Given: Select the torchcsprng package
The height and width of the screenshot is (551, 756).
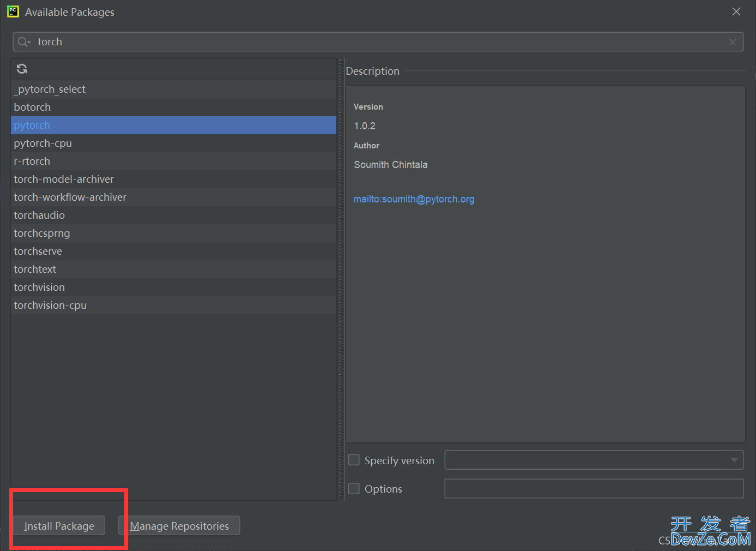Looking at the screenshot, I should pos(173,233).
